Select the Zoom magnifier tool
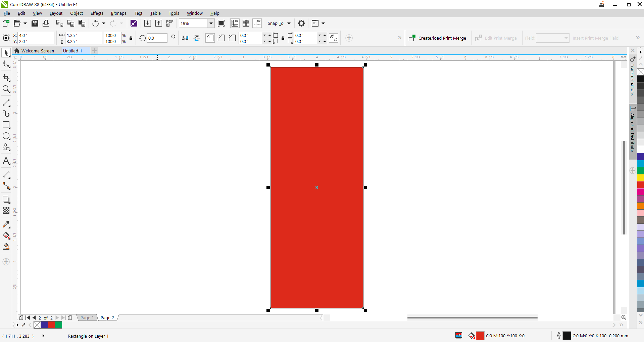Viewport: 644px width, 342px height. tap(6, 89)
